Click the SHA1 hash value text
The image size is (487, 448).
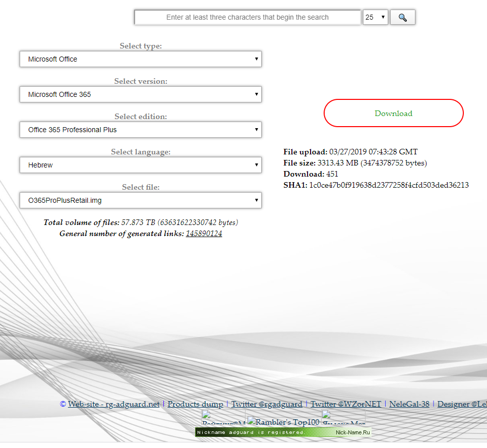(389, 185)
